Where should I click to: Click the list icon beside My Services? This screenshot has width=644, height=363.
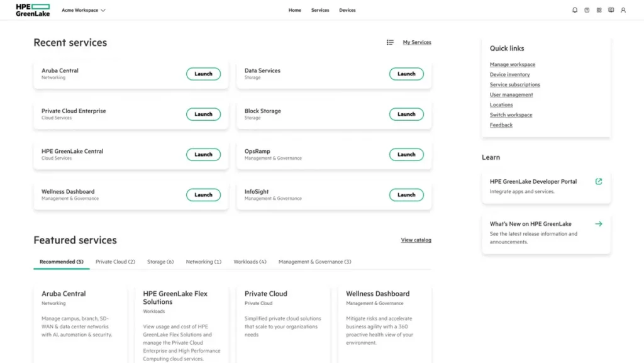click(x=390, y=42)
